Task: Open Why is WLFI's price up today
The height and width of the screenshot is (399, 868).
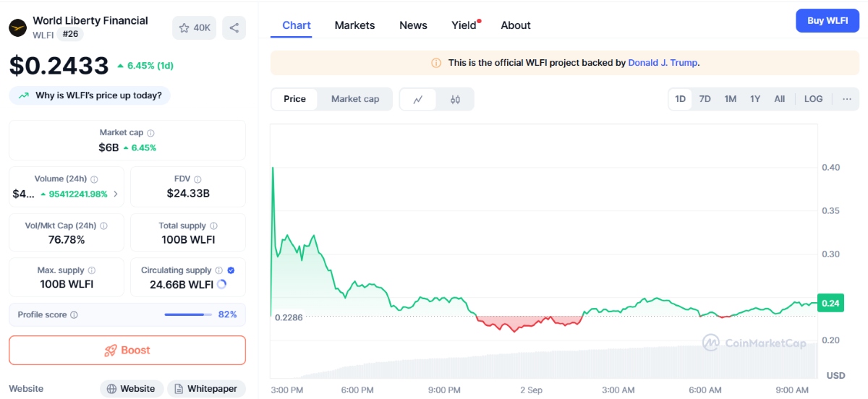Action: (90, 95)
